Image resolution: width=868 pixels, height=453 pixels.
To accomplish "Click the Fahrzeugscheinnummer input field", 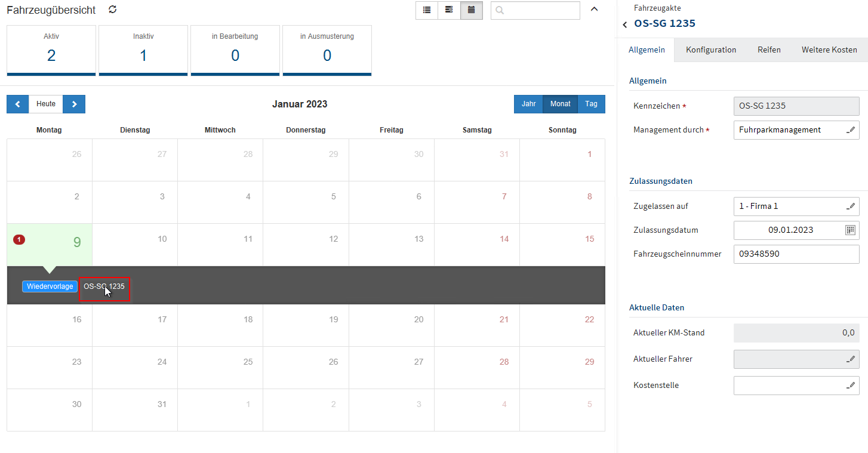I will (x=796, y=254).
